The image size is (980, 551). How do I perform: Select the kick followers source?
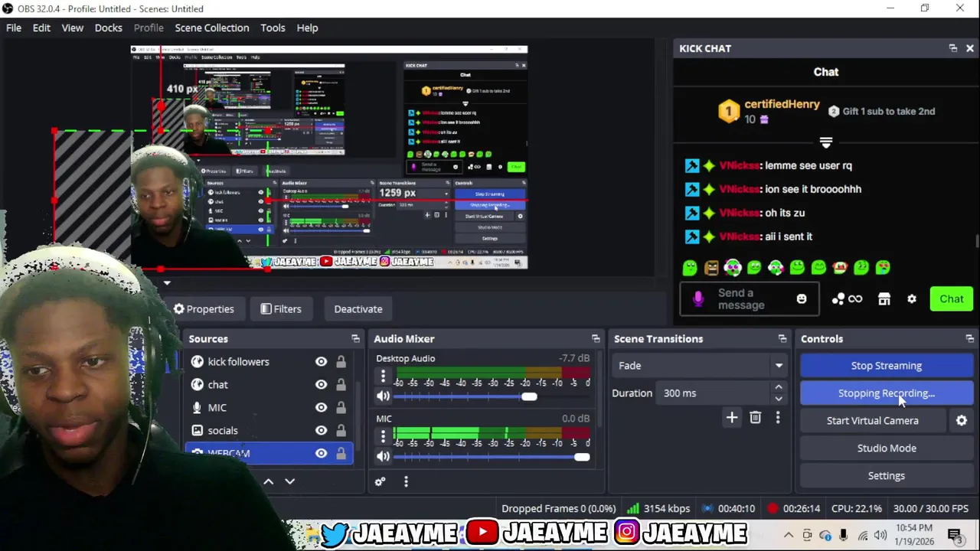269,362
